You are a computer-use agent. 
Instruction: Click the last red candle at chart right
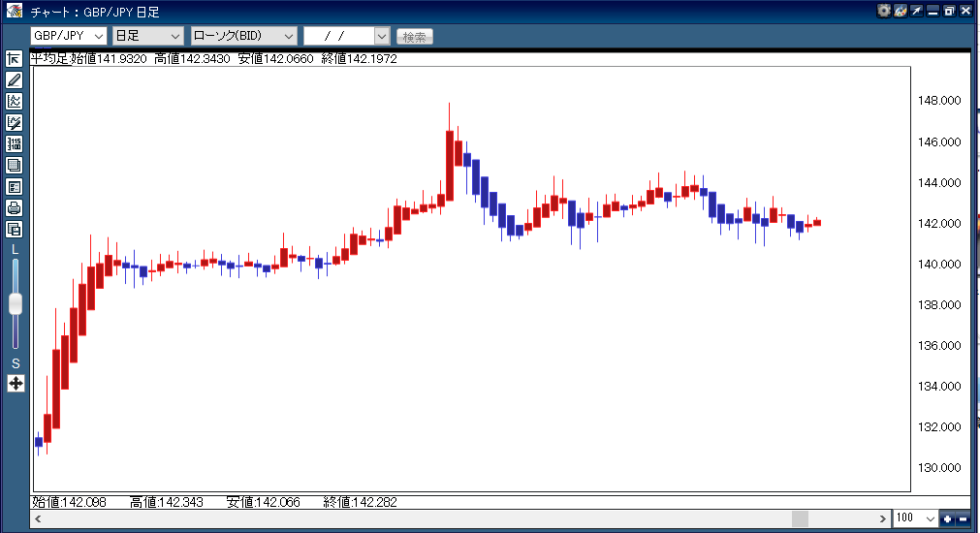(x=817, y=223)
